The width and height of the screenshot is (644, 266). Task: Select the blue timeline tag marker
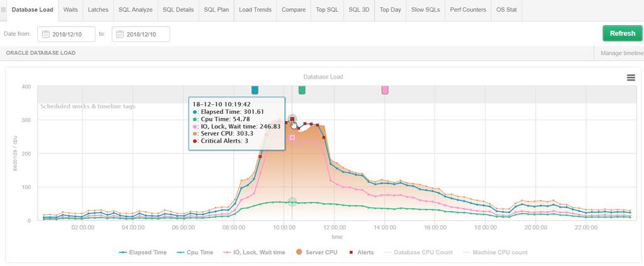[255, 90]
